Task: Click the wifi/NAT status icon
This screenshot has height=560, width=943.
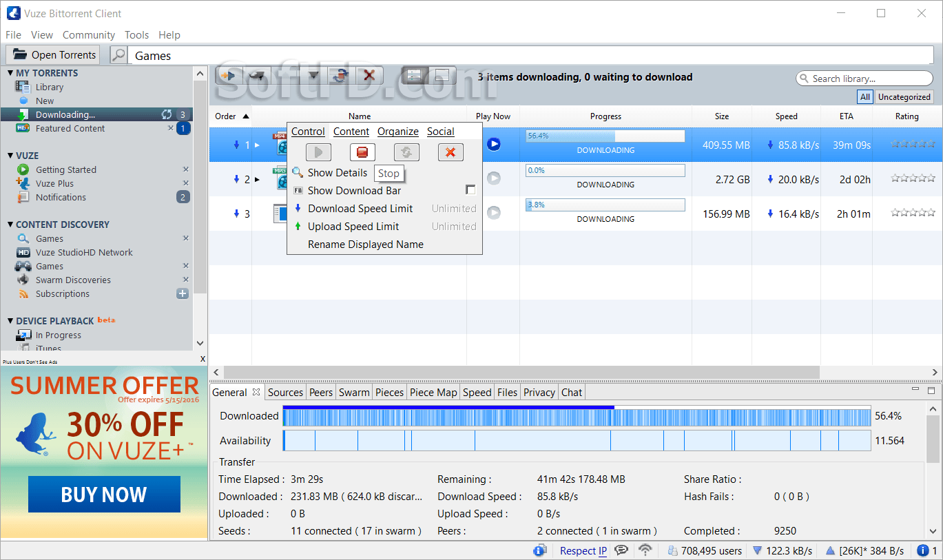Action: pos(645,550)
